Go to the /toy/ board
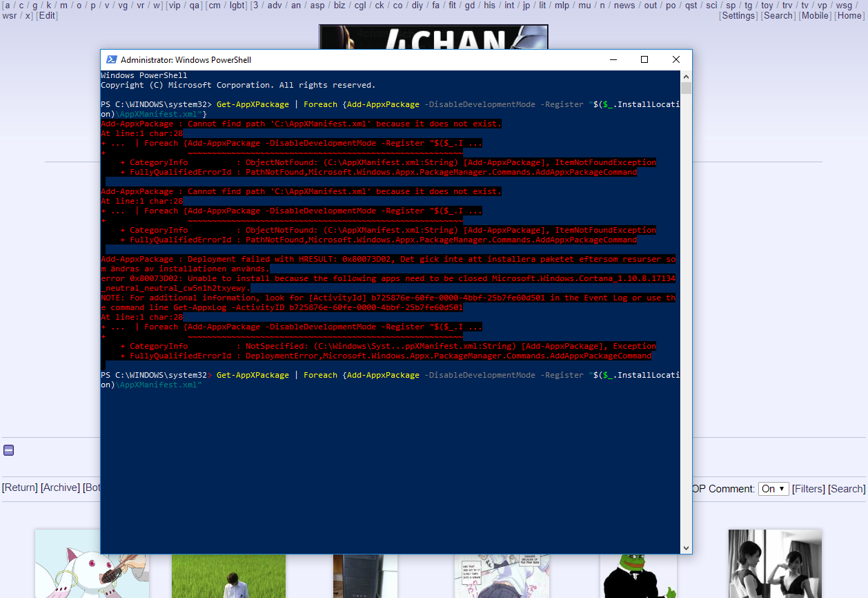 tap(767, 6)
